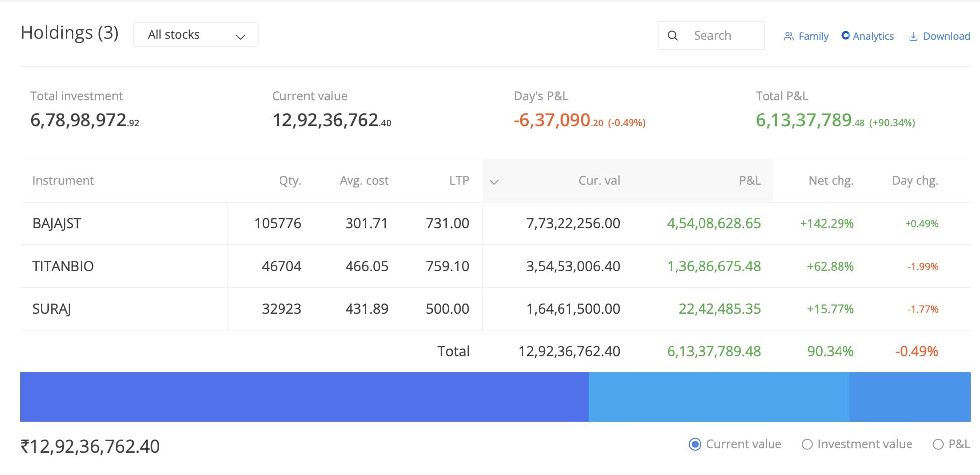Click the Download arrow icon
This screenshot has width=980, height=475.
click(x=913, y=36)
